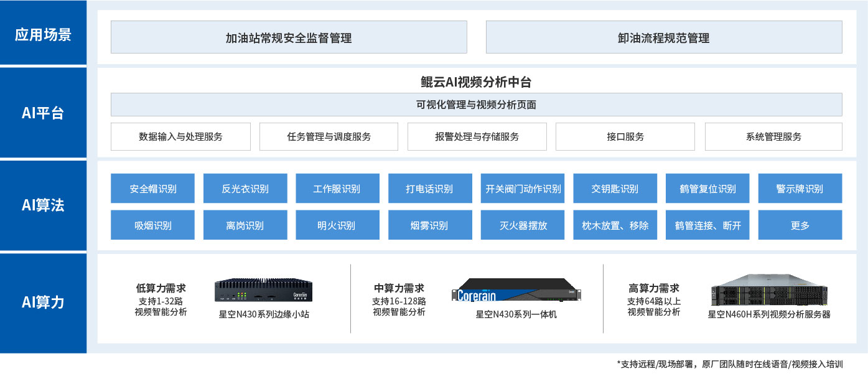The height and width of the screenshot is (376, 868).
Task: Choose the 打电话识别 algorithm
Action: tap(430, 188)
